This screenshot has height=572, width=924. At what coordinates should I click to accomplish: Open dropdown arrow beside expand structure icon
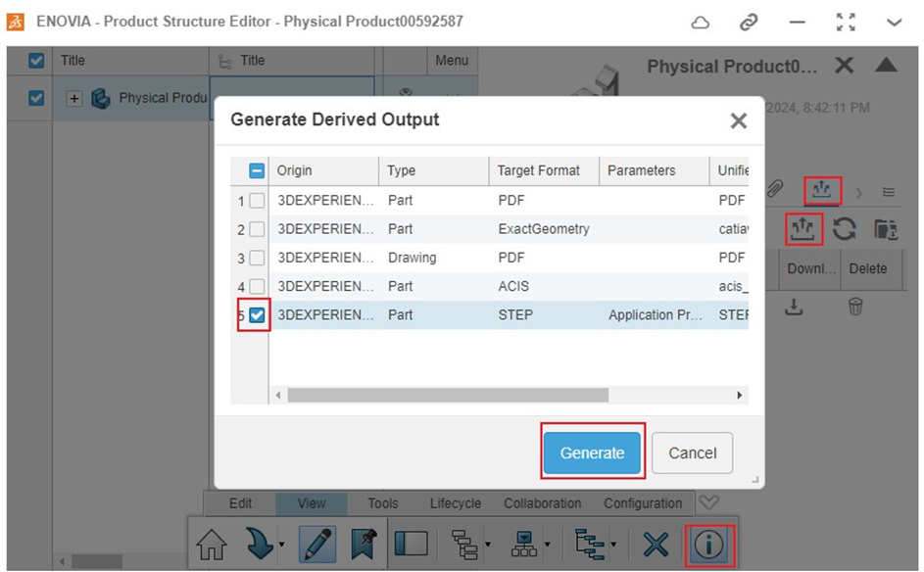point(613,545)
